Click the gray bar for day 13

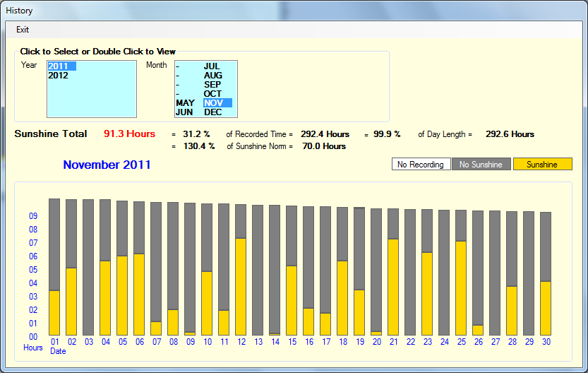click(x=258, y=268)
